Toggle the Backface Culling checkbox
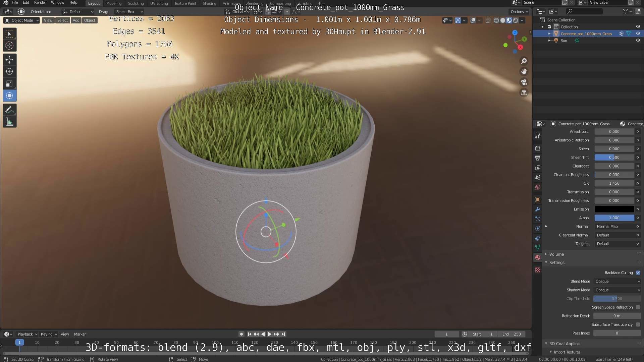 pyautogui.click(x=638, y=273)
